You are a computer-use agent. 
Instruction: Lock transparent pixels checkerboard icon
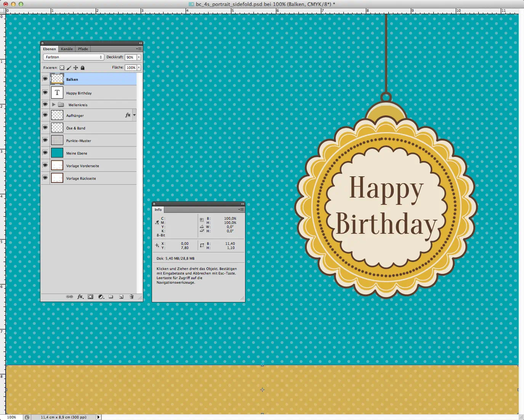(x=62, y=68)
